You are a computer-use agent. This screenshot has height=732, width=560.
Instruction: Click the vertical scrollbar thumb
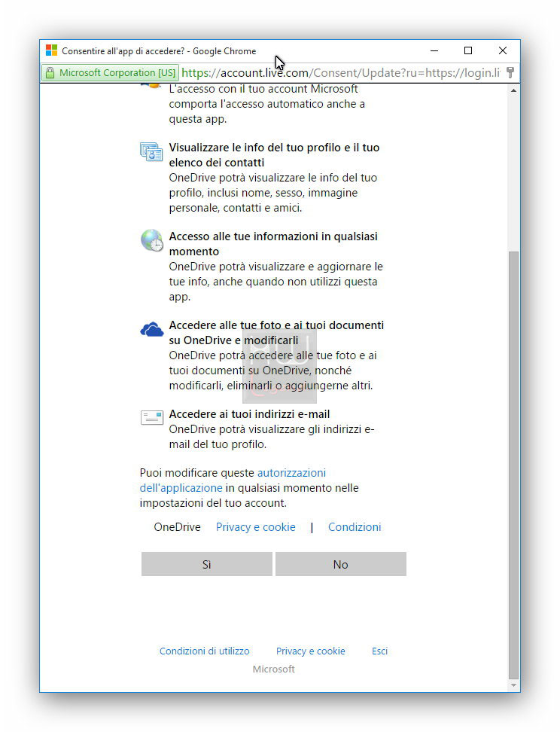coord(513,465)
